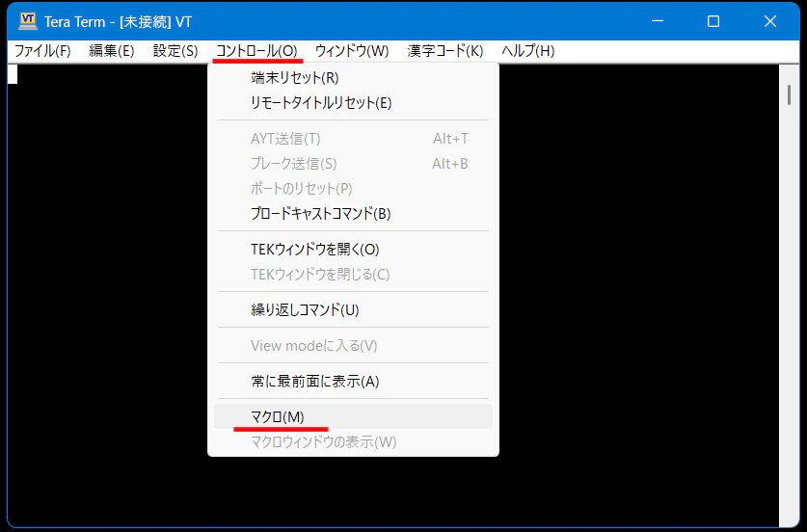807x532 pixels.
Task: Click the disabled TEKウィンドウを閉じる(C) entry
Action: (x=353, y=275)
